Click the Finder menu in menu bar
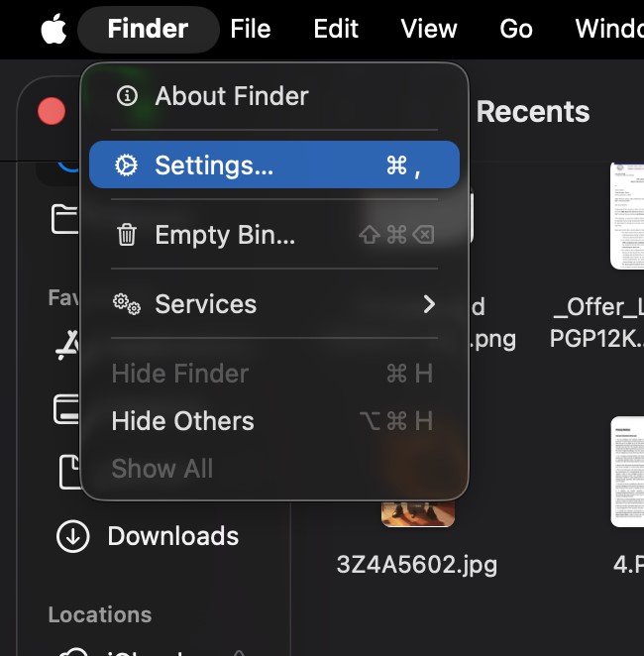This screenshot has width=644, height=656. [x=148, y=29]
